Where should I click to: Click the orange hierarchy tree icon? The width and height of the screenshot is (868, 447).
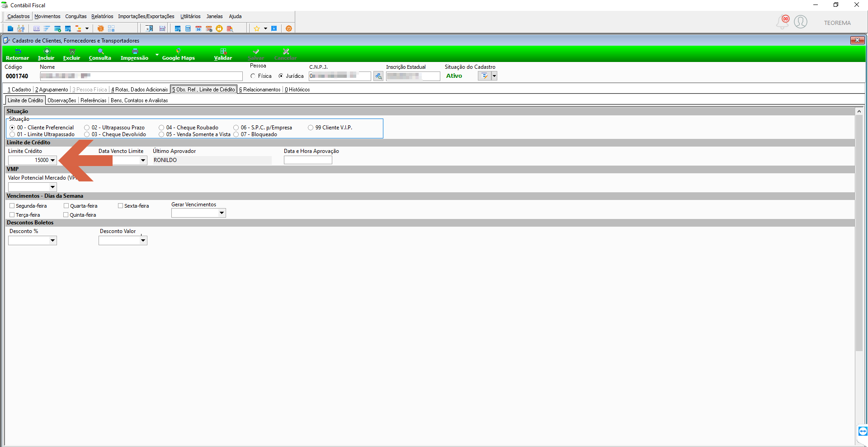(x=79, y=29)
